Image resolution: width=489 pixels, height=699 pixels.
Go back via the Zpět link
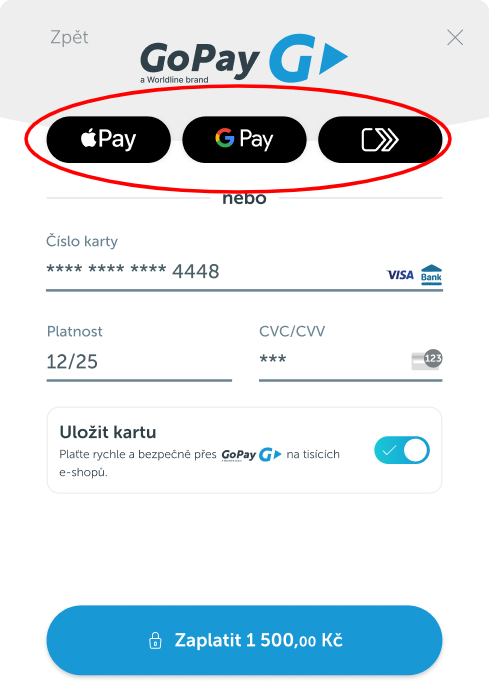click(x=69, y=37)
